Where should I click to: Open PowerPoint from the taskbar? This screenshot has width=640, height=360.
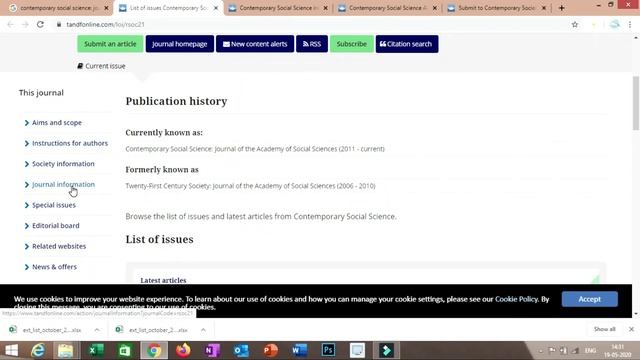[270, 350]
